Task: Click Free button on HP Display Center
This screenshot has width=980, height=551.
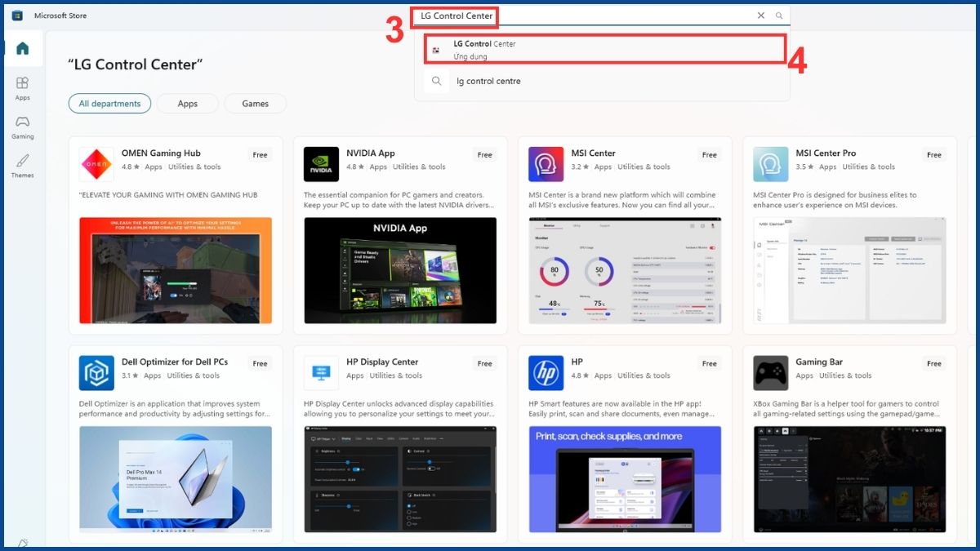Action: [x=484, y=363]
